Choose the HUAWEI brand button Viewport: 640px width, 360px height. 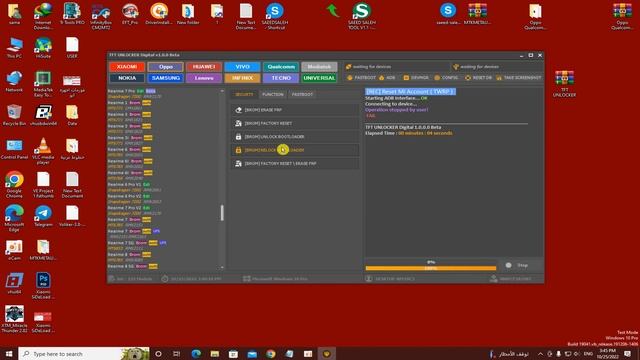tap(204, 67)
